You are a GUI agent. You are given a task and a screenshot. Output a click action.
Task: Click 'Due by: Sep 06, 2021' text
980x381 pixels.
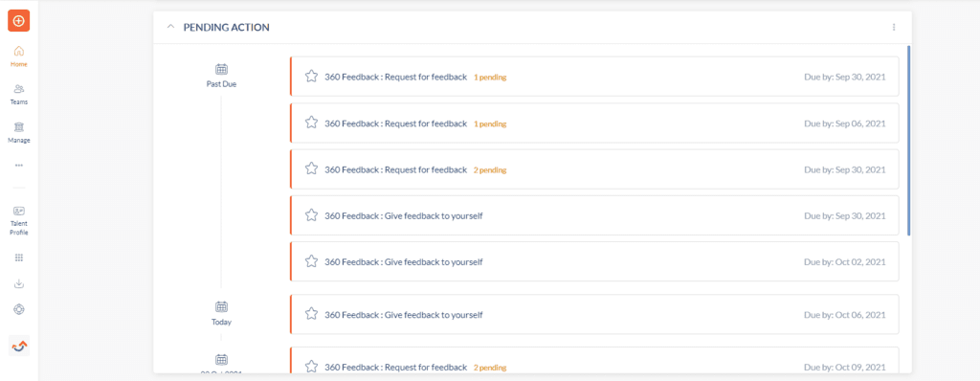pos(844,123)
